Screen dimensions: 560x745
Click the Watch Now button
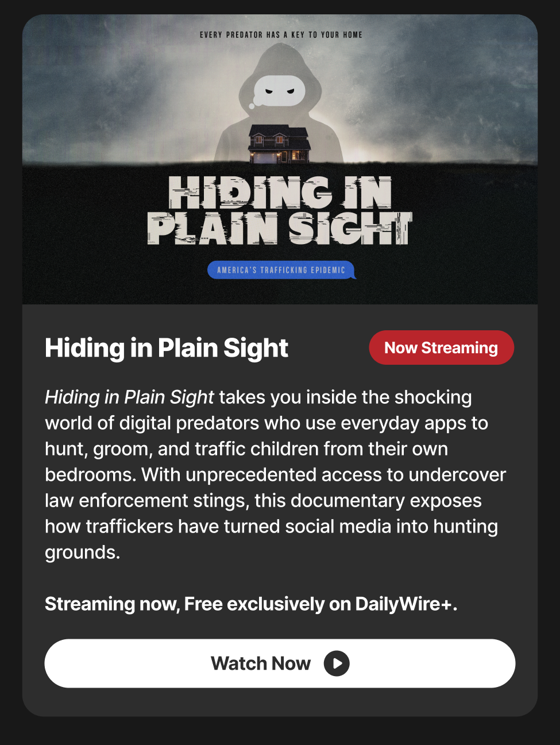(280, 663)
